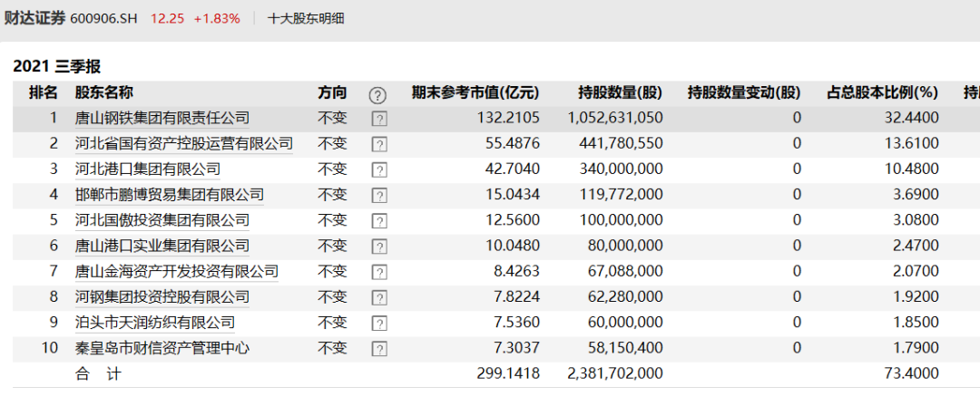Click 不变 direction for 河北港口集团有限公司
The width and height of the screenshot is (980, 416).
[x=332, y=169]
